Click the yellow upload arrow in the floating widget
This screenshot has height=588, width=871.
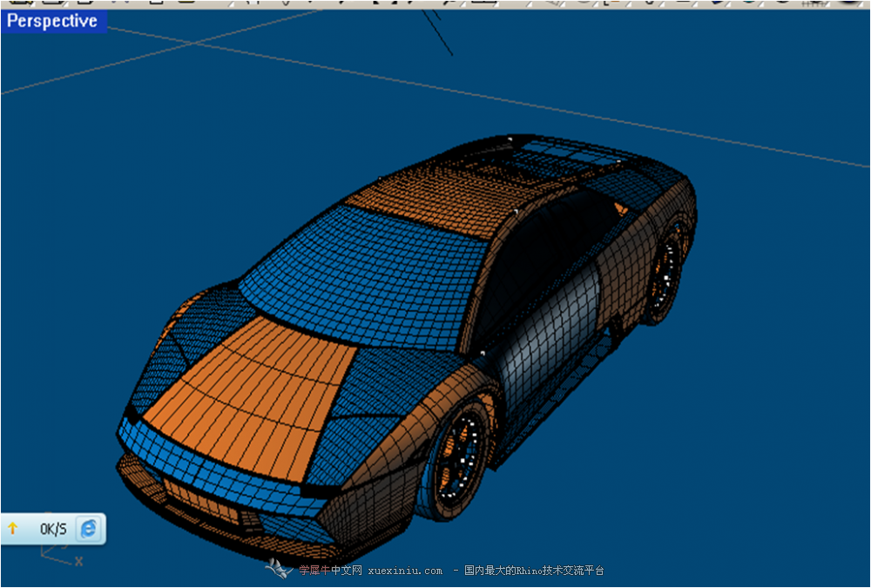click(x=13, y=529)
